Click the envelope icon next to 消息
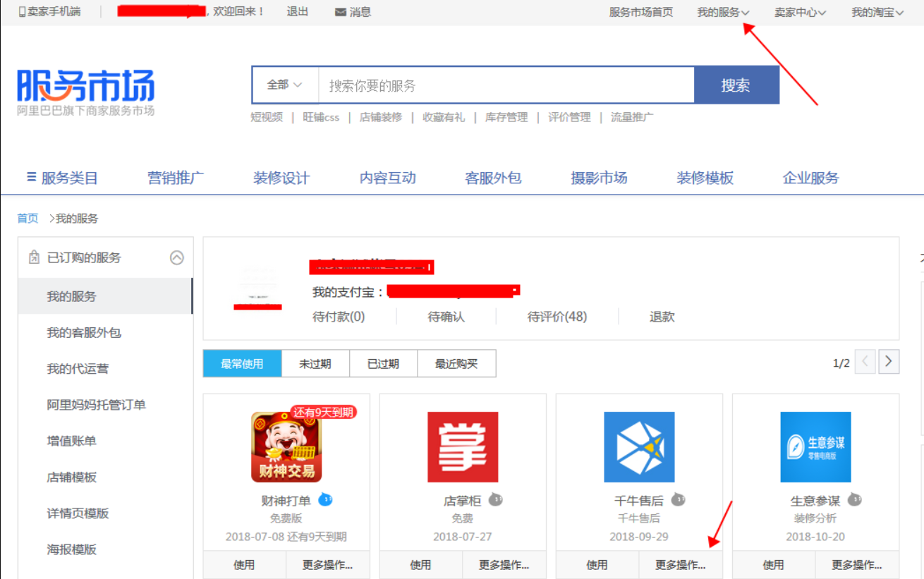Screen dimensions: 924x579 341,12
